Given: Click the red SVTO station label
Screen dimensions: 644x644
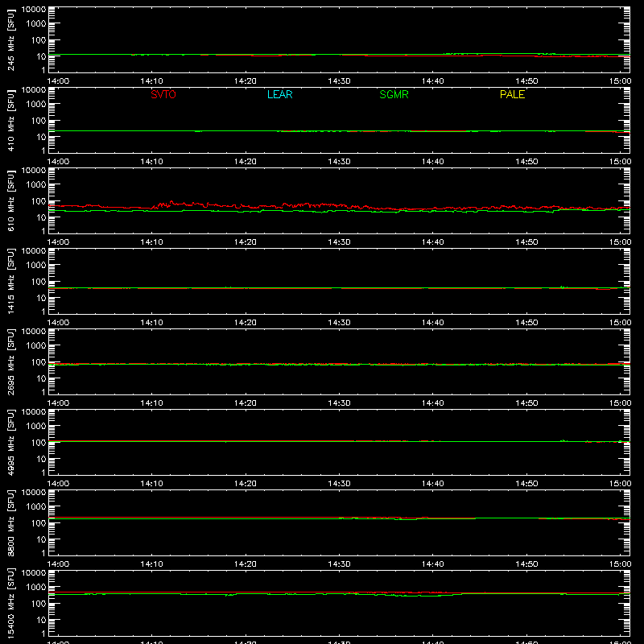Looking at the screenshot, I should tap(163, 94).
